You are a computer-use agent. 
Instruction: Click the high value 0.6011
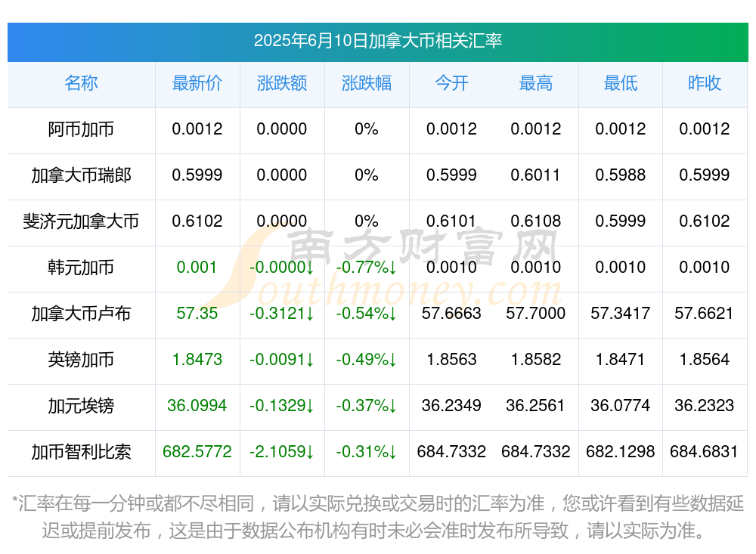pyautogui.click(x=536, y=175)
